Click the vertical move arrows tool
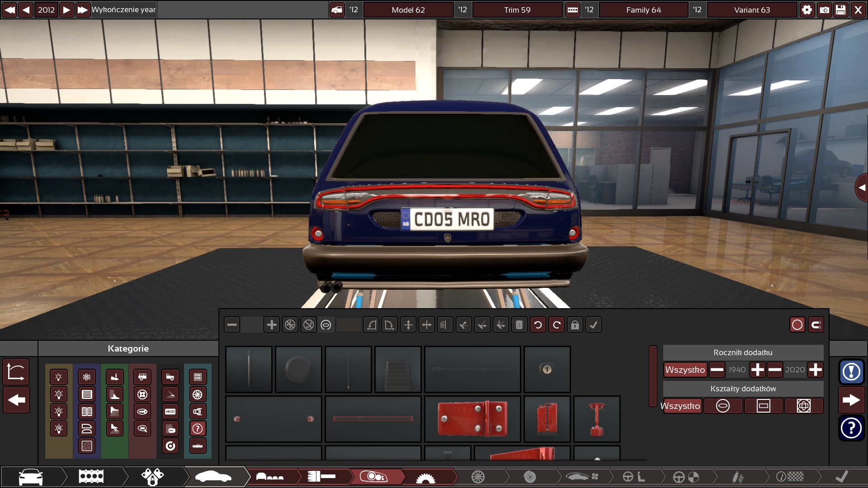Image resolution: width=868 pixels, height=488 pixels. click(x=408, y=324)
